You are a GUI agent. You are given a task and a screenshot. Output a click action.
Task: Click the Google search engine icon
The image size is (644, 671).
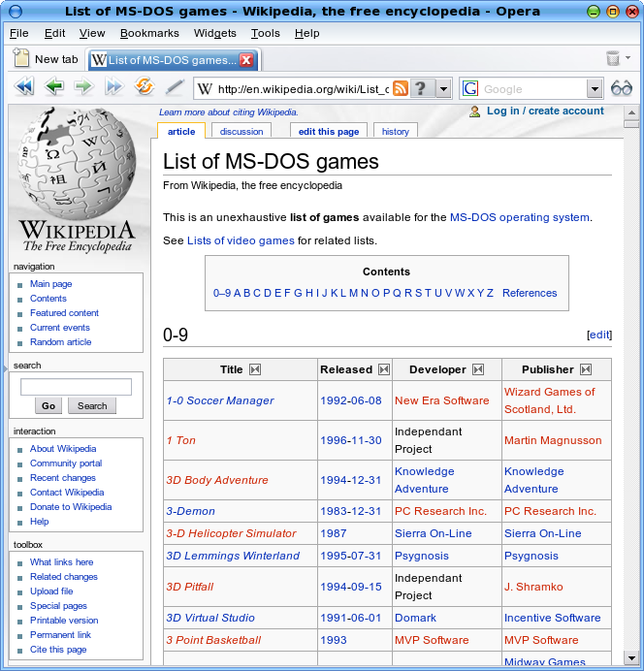tap(470, 88)
